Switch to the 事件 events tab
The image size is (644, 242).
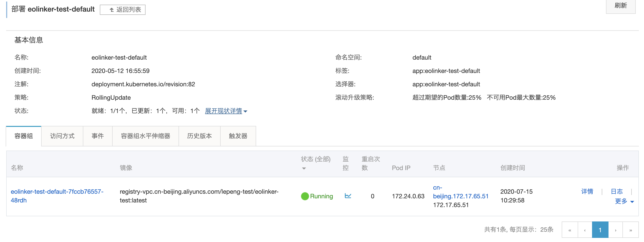(x=98, y=136)
